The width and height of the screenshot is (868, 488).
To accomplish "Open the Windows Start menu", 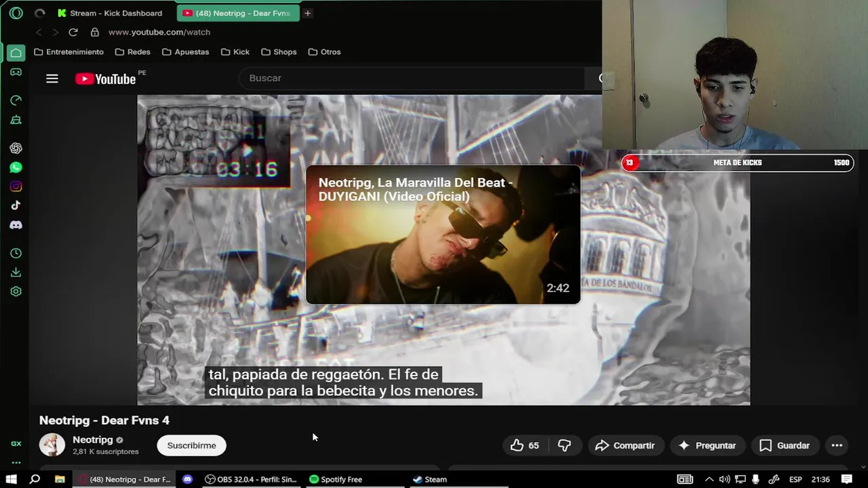I will coord(12,479).
